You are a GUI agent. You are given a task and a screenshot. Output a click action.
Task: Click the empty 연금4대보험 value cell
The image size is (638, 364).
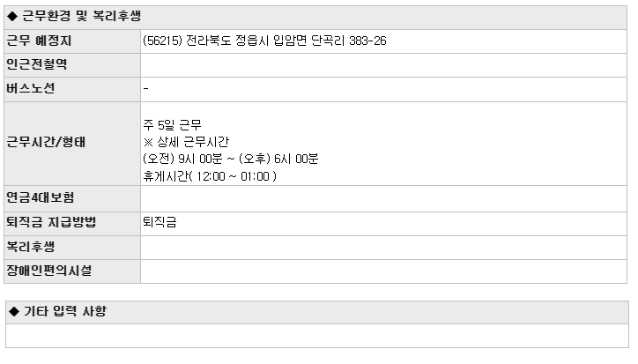coord(383,198)
